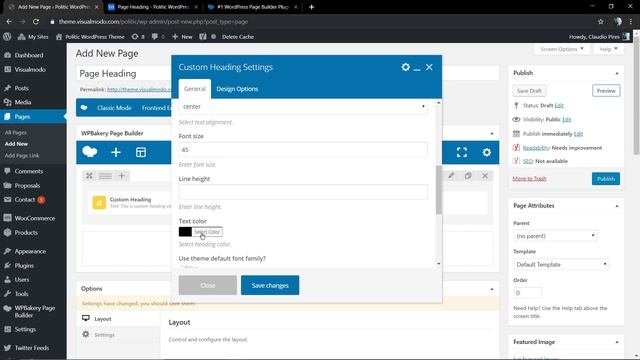The height and width of the screenshot is (360, 640).
Task: Click the New content admin bar item
Action: [182, 36]
